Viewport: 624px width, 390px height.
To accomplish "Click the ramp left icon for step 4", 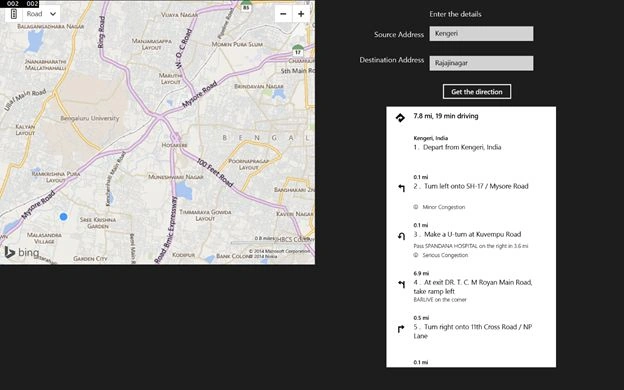I will pyautogui.click(x=402, y=284).
